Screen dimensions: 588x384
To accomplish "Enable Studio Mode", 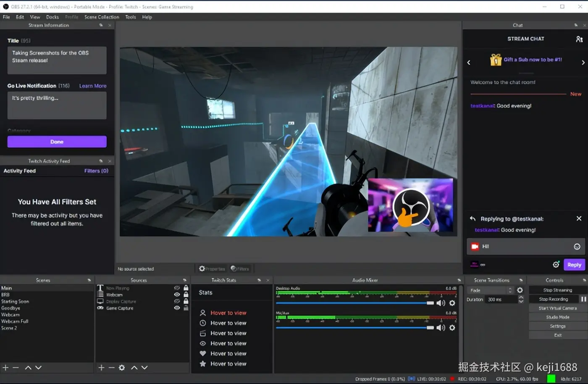I will (x=557, y=317).
